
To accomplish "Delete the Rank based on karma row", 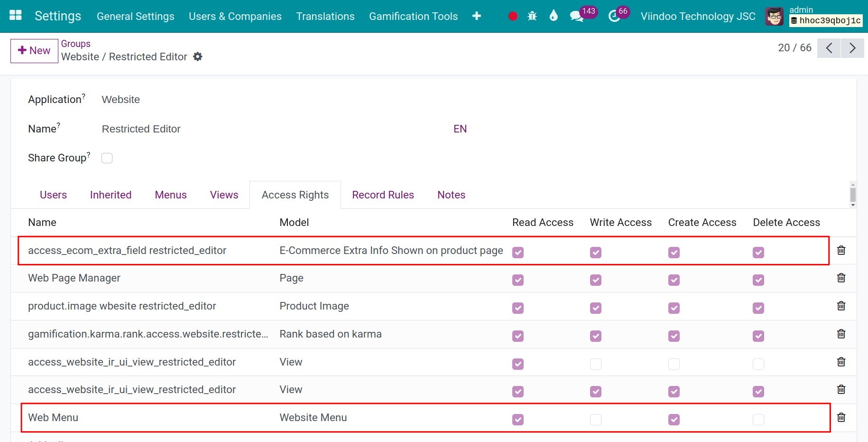I will [x=841, y=334].
